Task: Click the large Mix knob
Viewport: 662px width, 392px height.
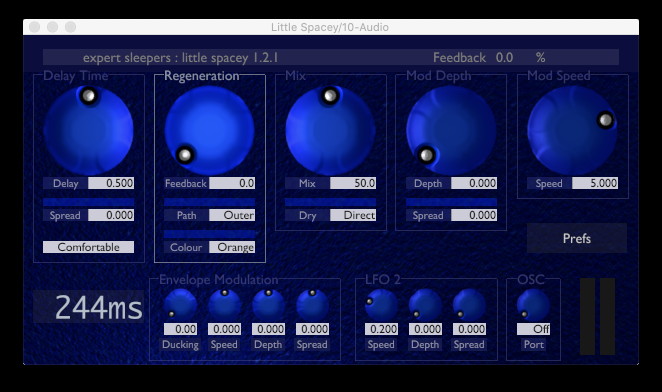Action: tap(330, 131)
